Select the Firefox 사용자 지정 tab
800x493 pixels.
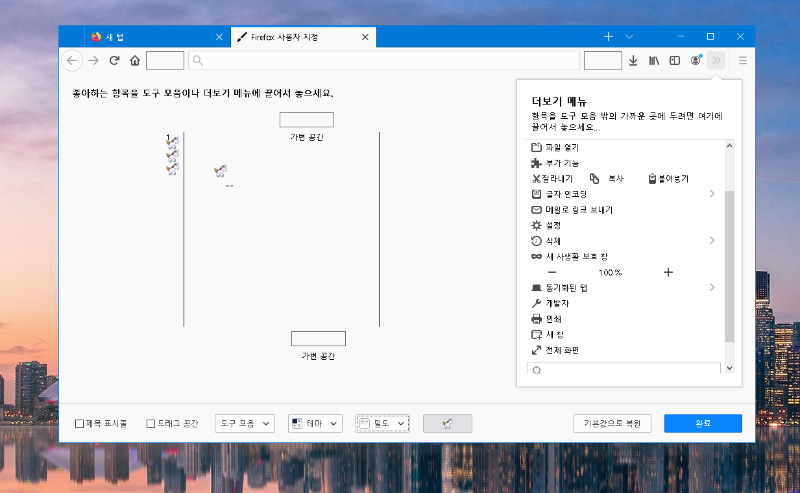300,37
